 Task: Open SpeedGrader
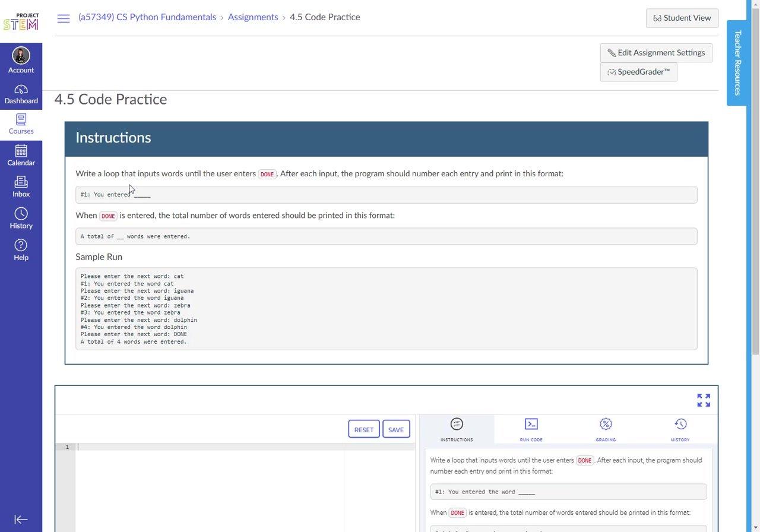(638, 72)
